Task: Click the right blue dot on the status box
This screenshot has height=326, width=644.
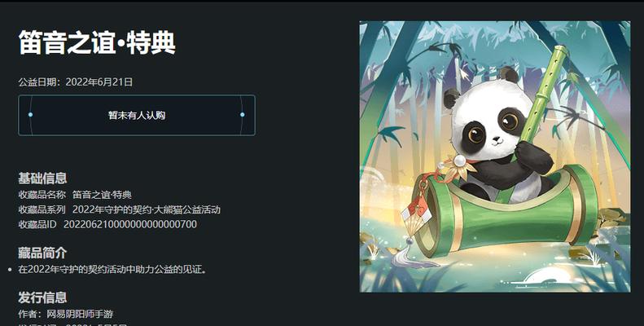Action: point(243,115)
